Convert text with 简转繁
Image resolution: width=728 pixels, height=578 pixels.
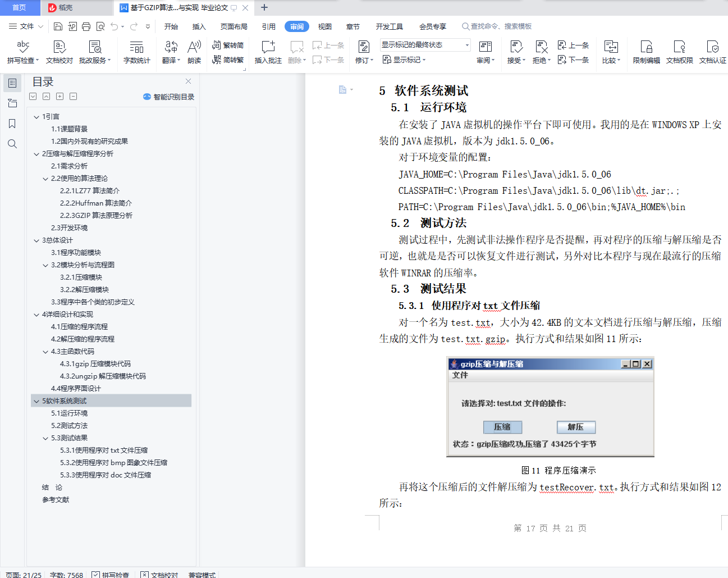tap(228, 60)
